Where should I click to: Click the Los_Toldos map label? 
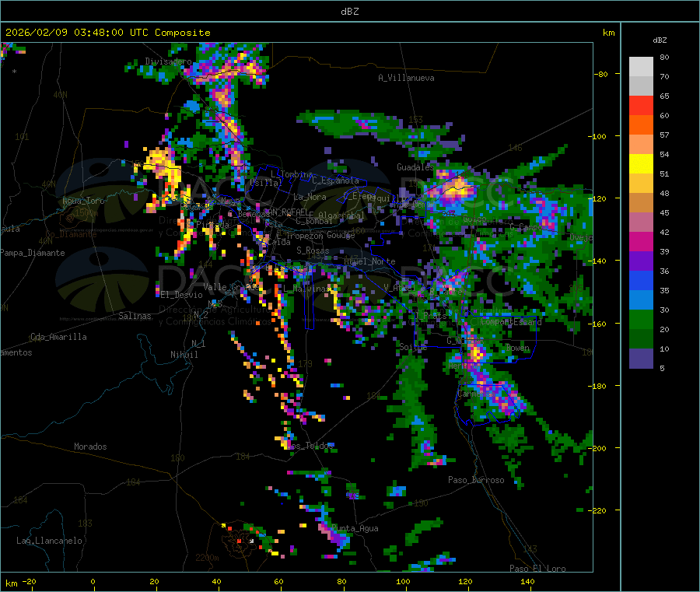tap(310, 446)
